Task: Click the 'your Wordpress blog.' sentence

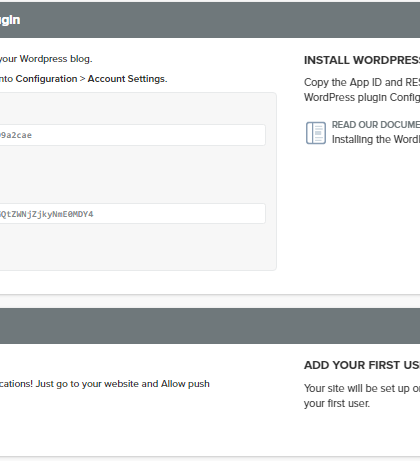Action: (x=46, y=59)
